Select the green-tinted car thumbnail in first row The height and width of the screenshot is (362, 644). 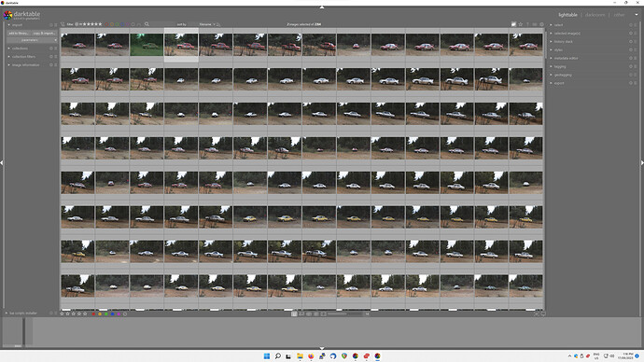[147, 45]
